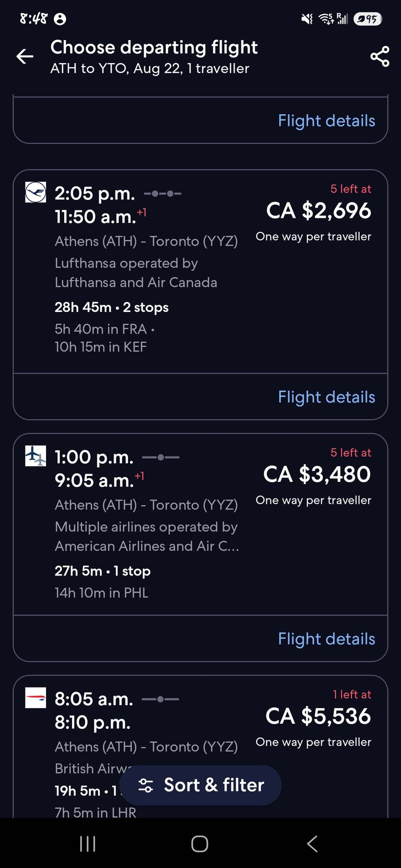Open Flight details for CA $3,480 flight
The image size is (401, 868).
326,639
